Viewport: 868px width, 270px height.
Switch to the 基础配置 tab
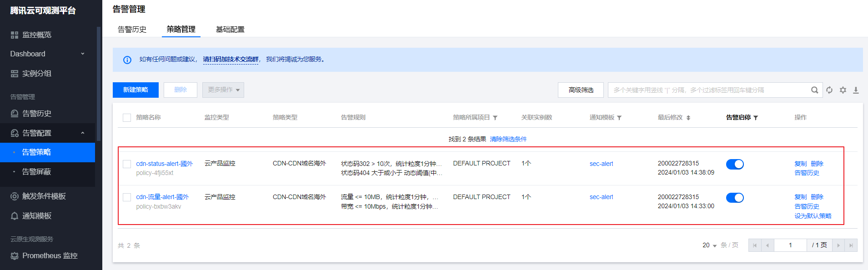click(x=230, y=30)
